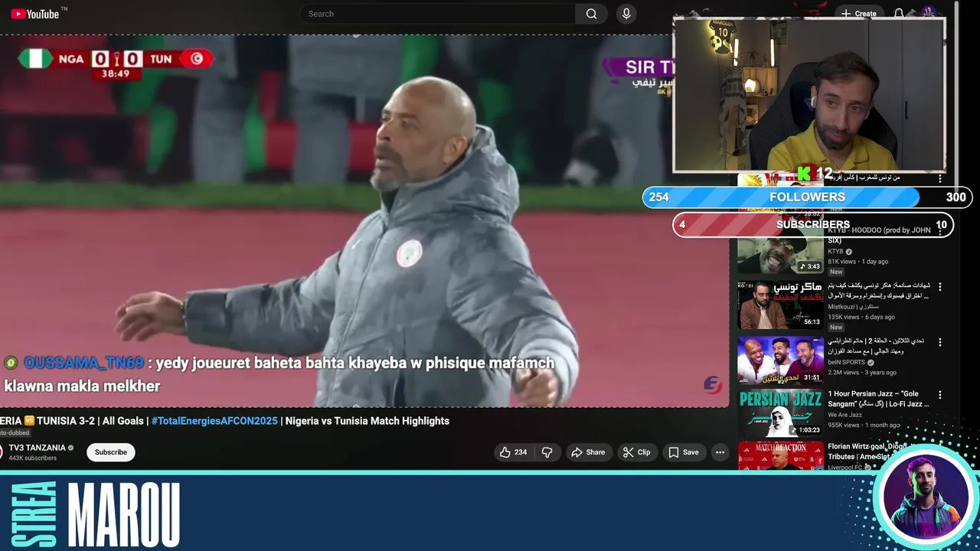This screenshot has height=551, width=980.
Task: Save the video to a playlist
Action: coord(684,452)
